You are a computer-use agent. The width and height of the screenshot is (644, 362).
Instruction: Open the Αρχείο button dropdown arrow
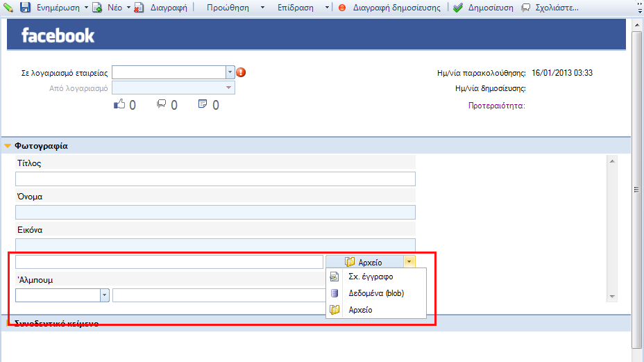[x=409, y=262]
